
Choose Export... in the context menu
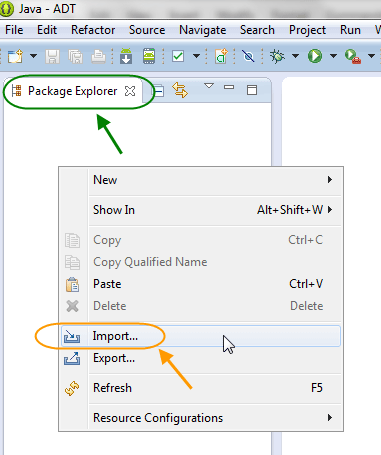(201, 358)
